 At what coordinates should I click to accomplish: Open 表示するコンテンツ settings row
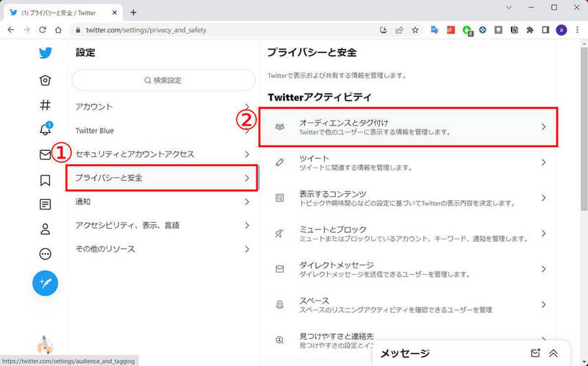pos(408,198)
